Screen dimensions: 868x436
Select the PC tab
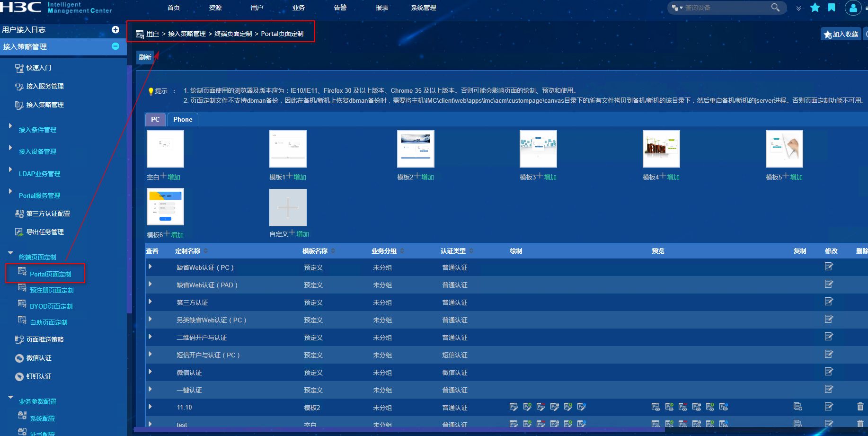click(x=155, y=119)
